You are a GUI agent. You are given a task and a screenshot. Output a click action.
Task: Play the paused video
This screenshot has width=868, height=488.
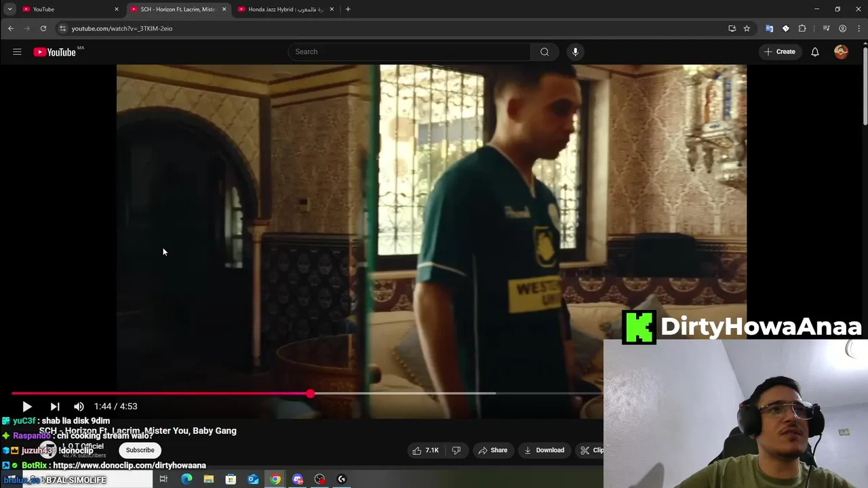point(27,407)
